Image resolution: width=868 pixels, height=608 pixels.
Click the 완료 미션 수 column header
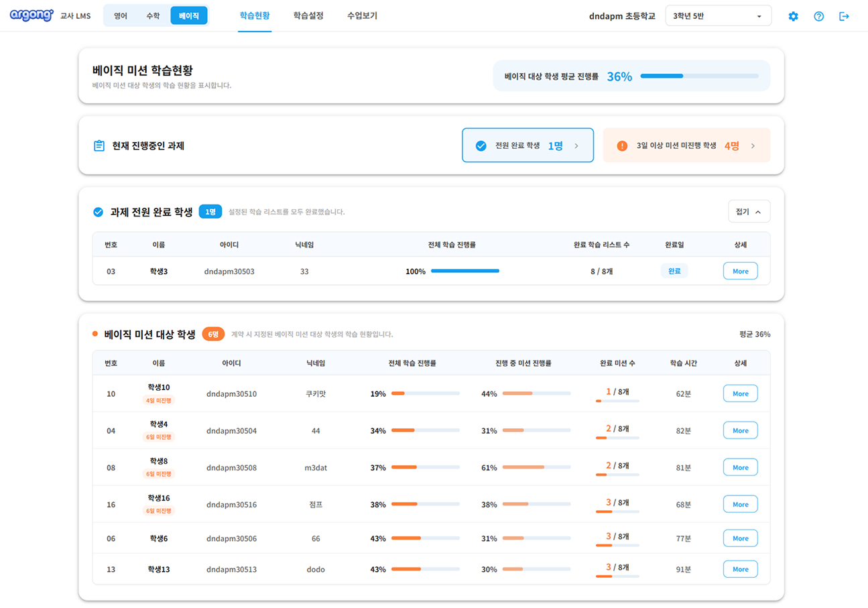[x=617, y=363]
